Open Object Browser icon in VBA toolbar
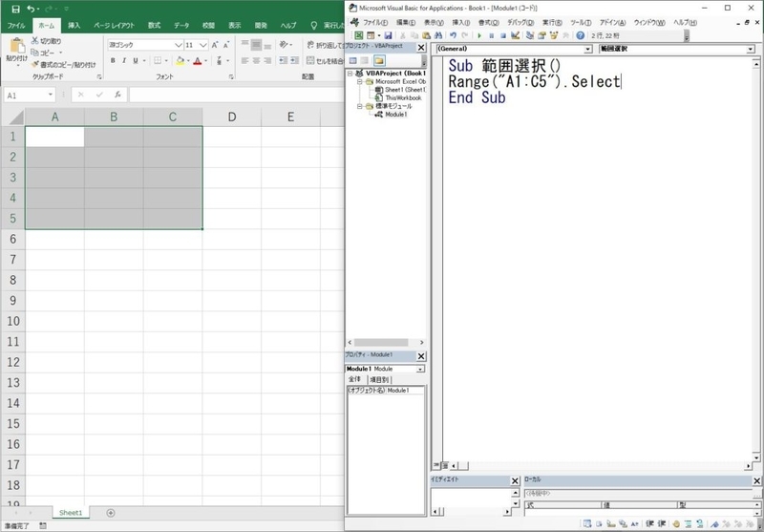 click(x=554, y=35)
